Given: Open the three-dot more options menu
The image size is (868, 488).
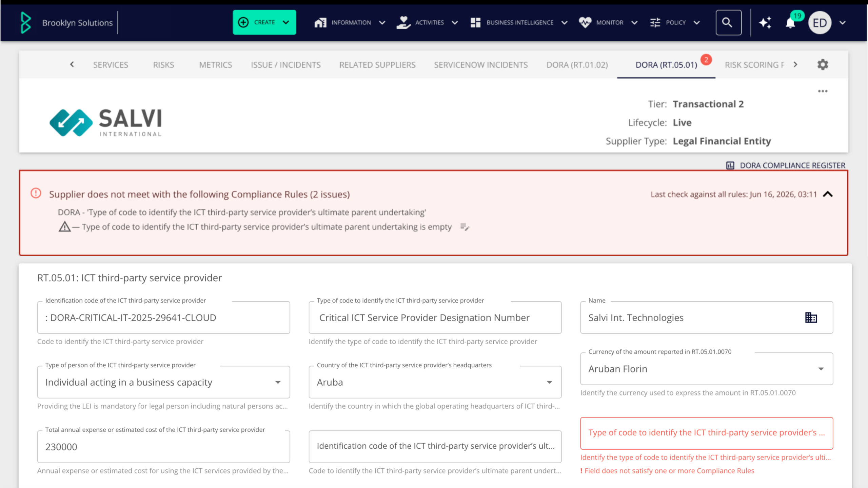Looking at the screenshot, I should (x=823, y=91).
